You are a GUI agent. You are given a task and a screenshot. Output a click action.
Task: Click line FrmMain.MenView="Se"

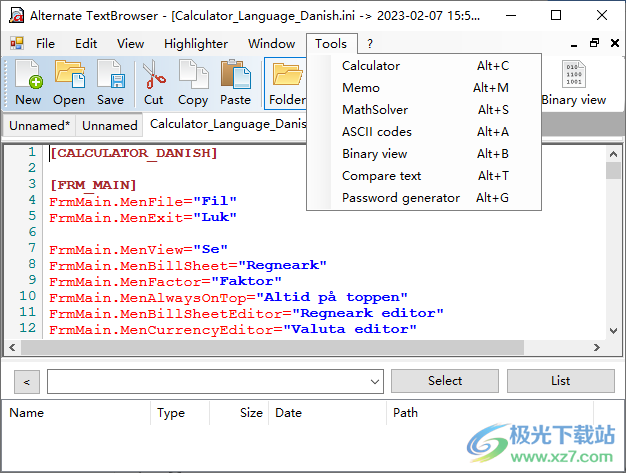pyautogui.click(x=139, y=249)
